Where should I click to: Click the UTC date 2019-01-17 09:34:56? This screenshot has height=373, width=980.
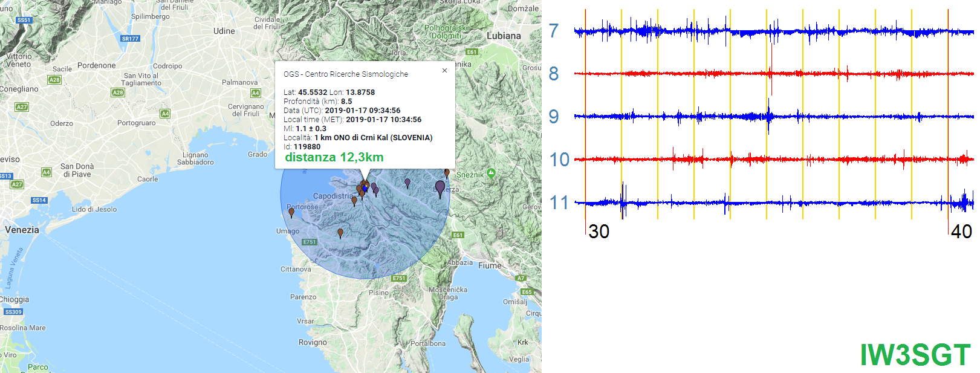click(x=363, y=111)
